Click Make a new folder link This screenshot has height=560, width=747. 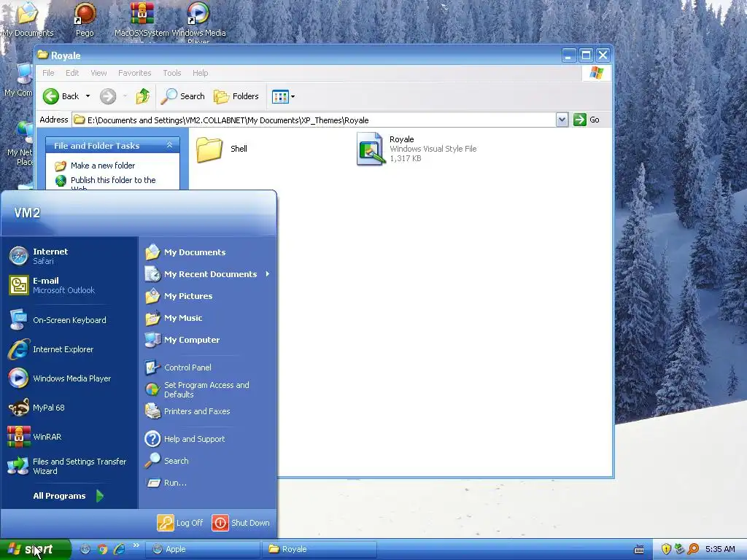pos(96,166)
